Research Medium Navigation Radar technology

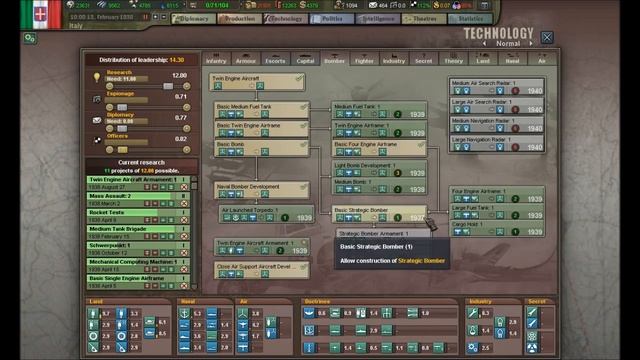pyautogui.click(x=497, y=124)
